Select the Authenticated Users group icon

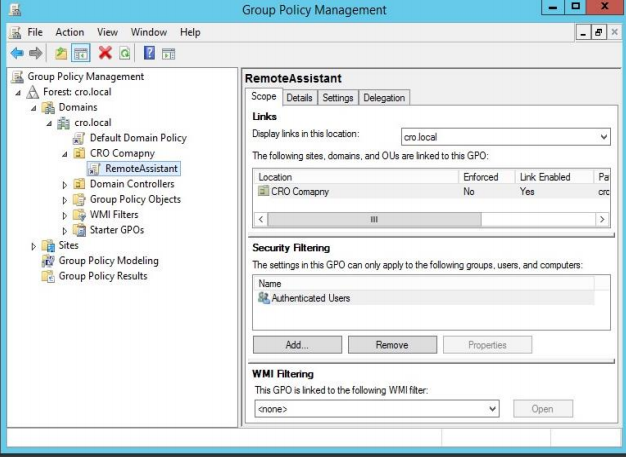[264, 298]
